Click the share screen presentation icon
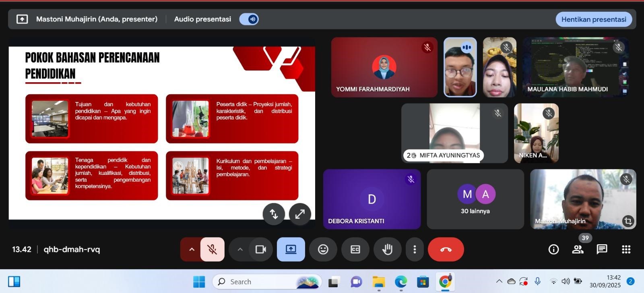 click(x=291, y=249)
